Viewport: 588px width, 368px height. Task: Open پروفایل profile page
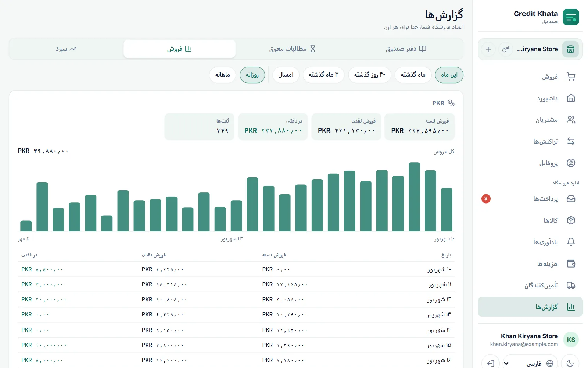[x=530, y=163]
